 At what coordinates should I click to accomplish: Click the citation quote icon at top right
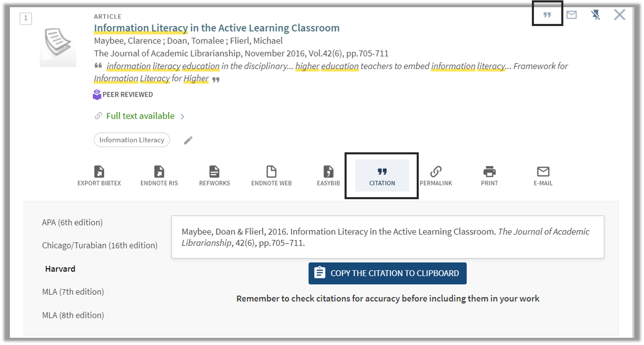(547, 15)
